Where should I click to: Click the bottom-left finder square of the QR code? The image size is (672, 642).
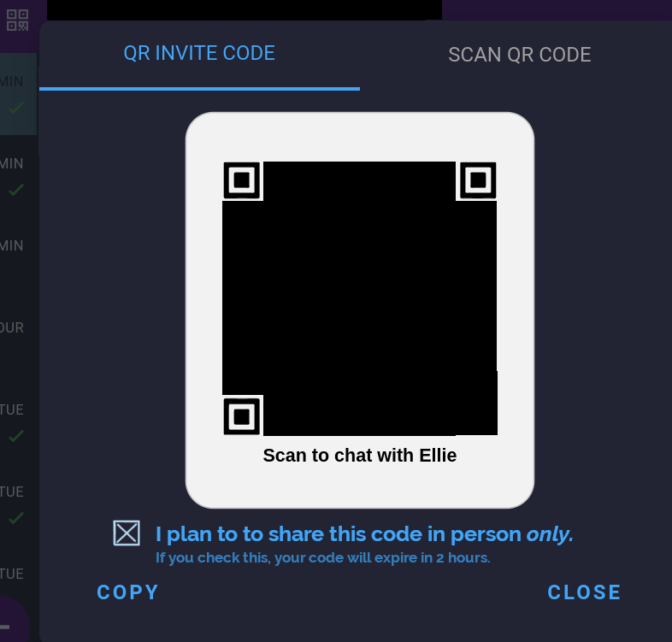coord(242,416)
